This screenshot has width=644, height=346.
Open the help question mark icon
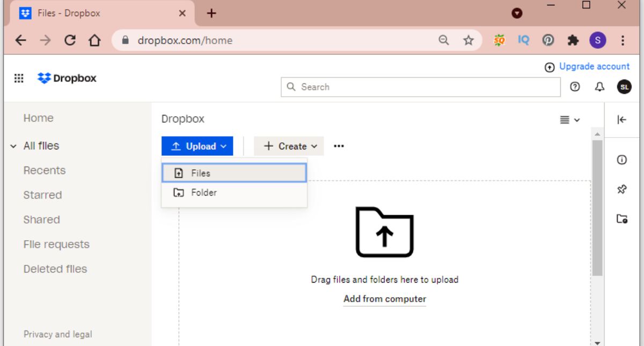coord(575,86)
